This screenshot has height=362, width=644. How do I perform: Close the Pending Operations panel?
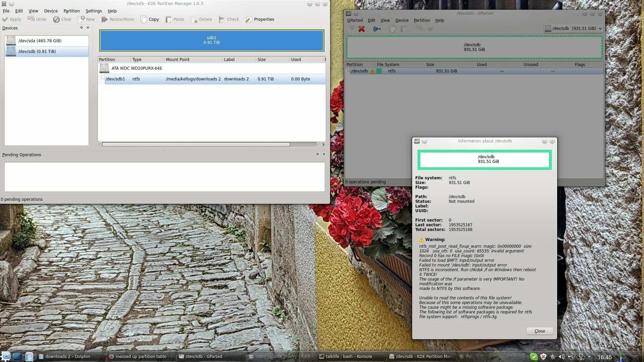click(x=324, y=155)
